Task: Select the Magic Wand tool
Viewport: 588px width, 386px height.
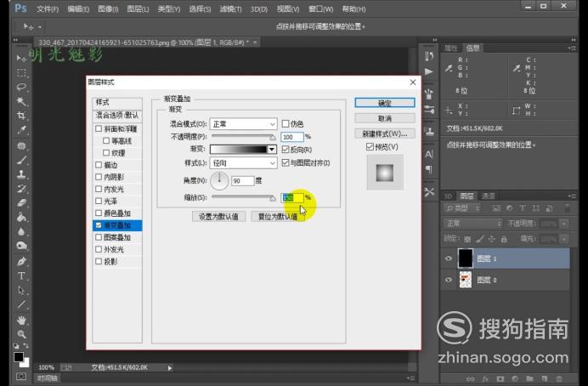Action: coord(21,101)
